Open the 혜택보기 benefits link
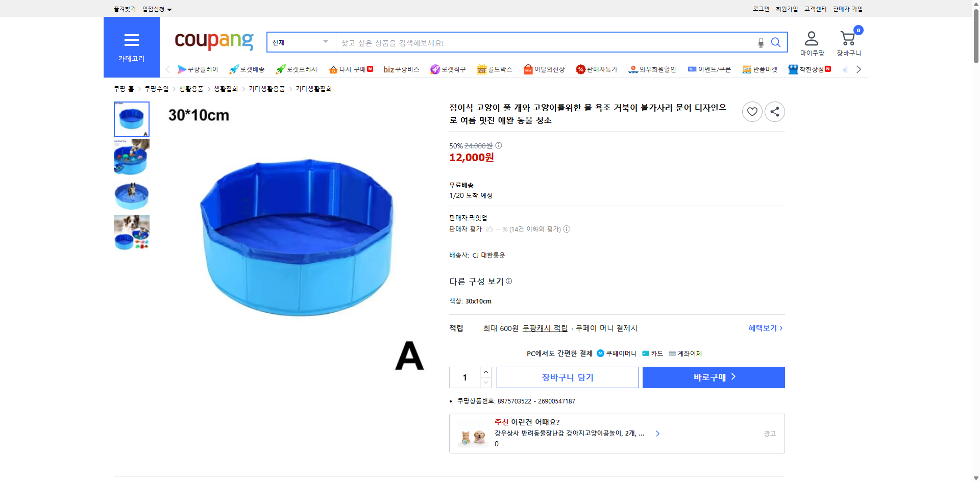This screenshot has width=980, height=482. [x=764, y=328]
